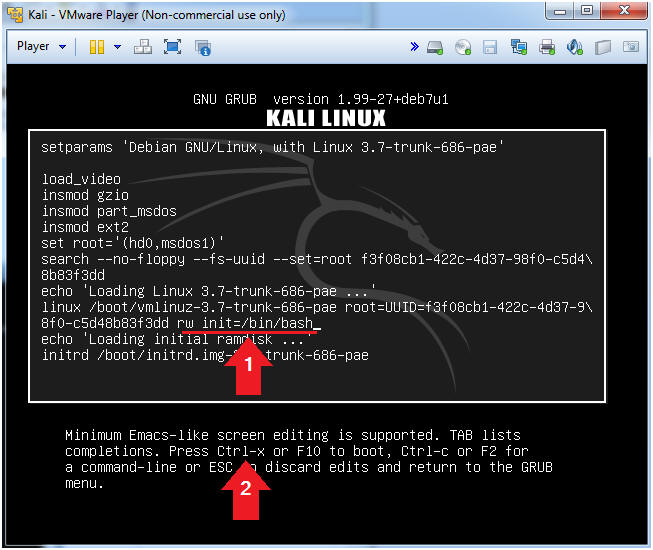Click the "echo 'Loading initial ramdisk'" line
The width and height of the screenshot is (653, 550).
(177, 339)
